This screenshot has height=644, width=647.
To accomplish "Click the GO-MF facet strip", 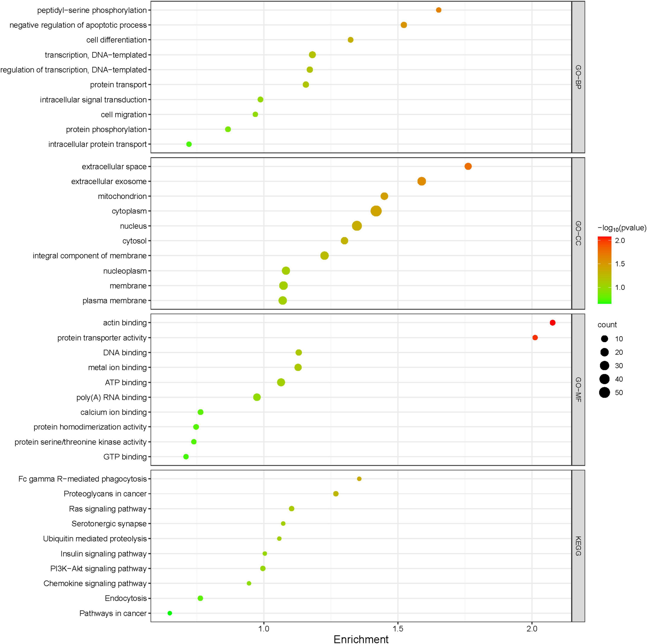I will point(578,390).
